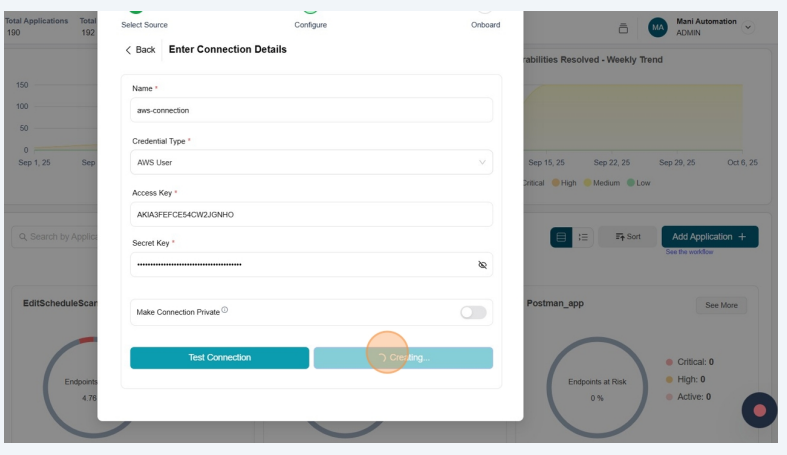Viewport: 787px width, 455px height.
Task: Open the Sort options
Action: coord(626,237)
